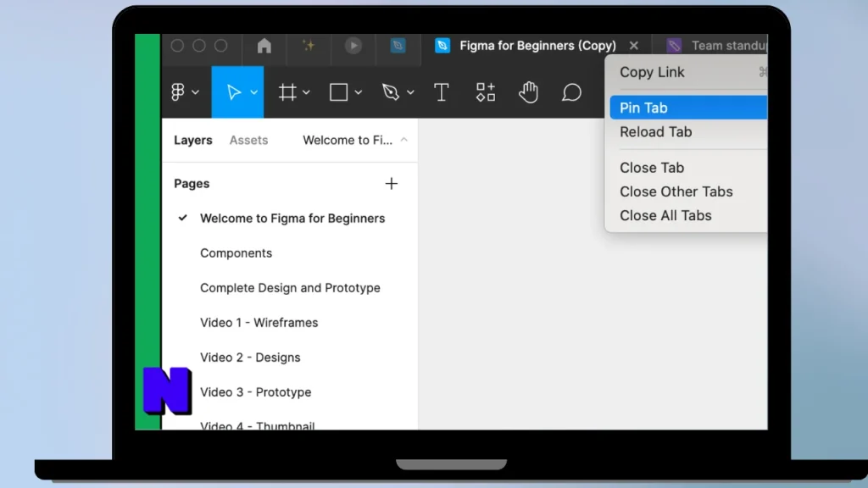Expand the Move tool options chevron
This screenshot has height=488, width=868.
click(254, 91)
